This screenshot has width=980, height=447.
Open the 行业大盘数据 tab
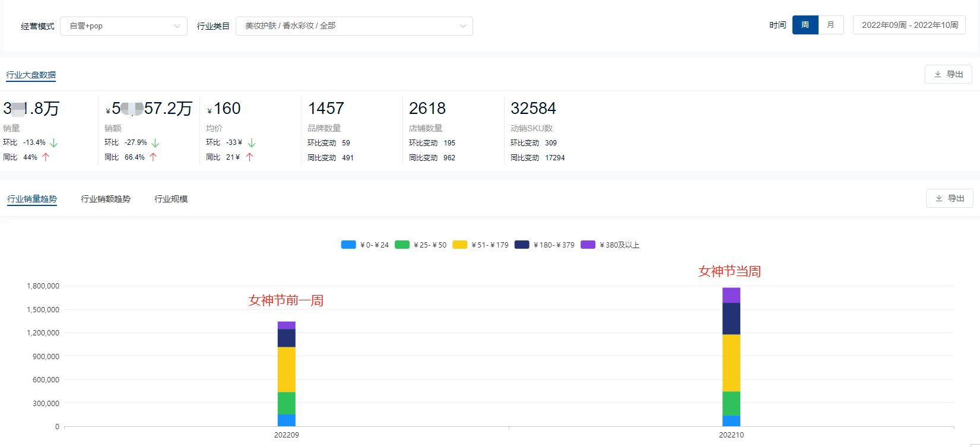tap(31, 75)
